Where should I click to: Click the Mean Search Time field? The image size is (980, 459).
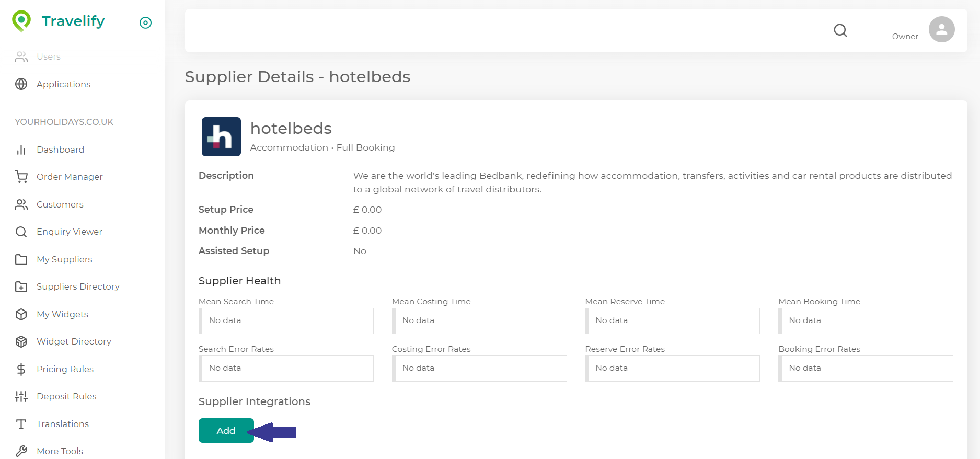pos(286,320)
